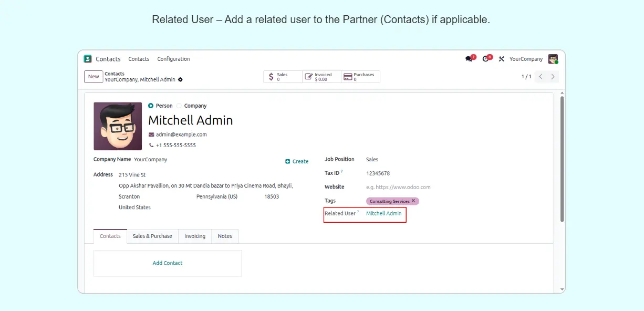The height and width of the screenshot is (311, 644).
Task: Click the user avatar in top bar
Action: [553, 59]
